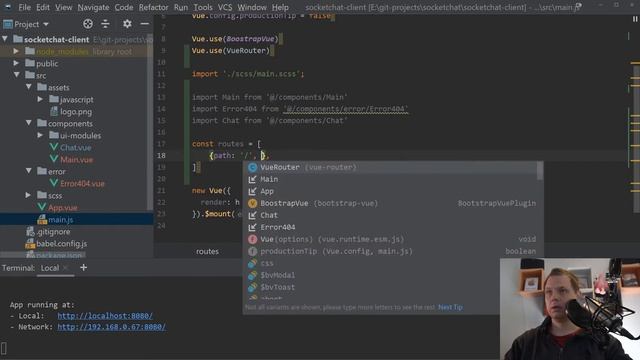640x360 pixels.
Task: Open Error404.vue file
Action: click(x=82, y=184)
